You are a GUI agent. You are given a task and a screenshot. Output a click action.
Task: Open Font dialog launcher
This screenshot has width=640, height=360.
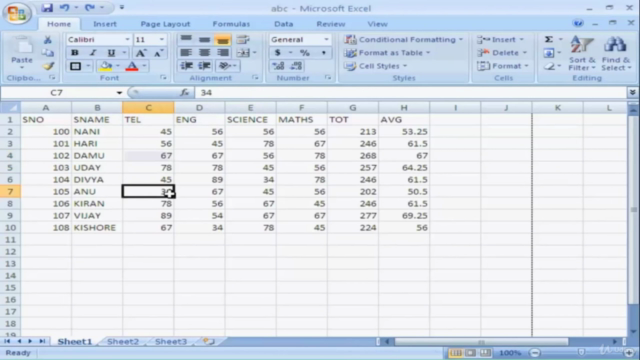click(163, 78)
